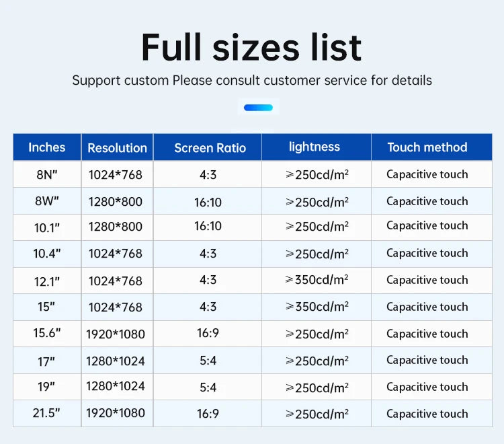
Task: Click the 5:4 ratio in the 19″ row
Action: [x=208, y=387]
